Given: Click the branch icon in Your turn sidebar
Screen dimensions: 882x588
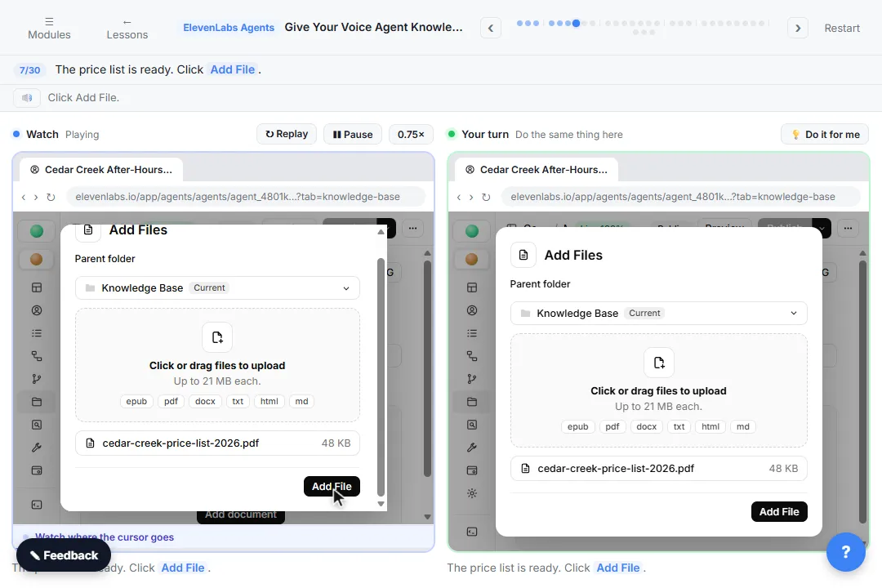Looking at the screenshot, I should pos(472,379).
